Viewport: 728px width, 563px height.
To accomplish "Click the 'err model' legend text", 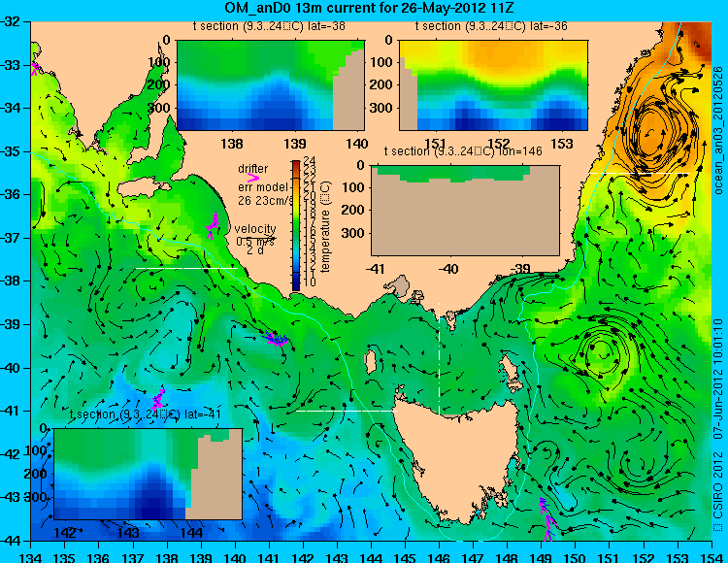I will pos(263,187).
